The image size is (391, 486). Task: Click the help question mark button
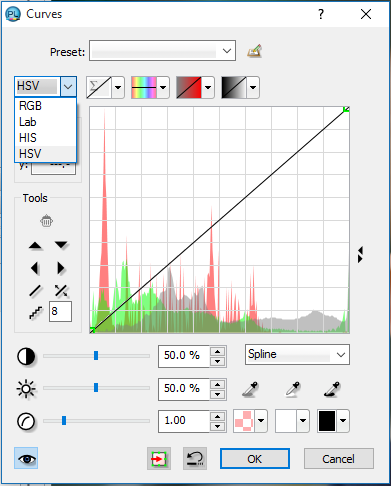(x=321, y=14)
